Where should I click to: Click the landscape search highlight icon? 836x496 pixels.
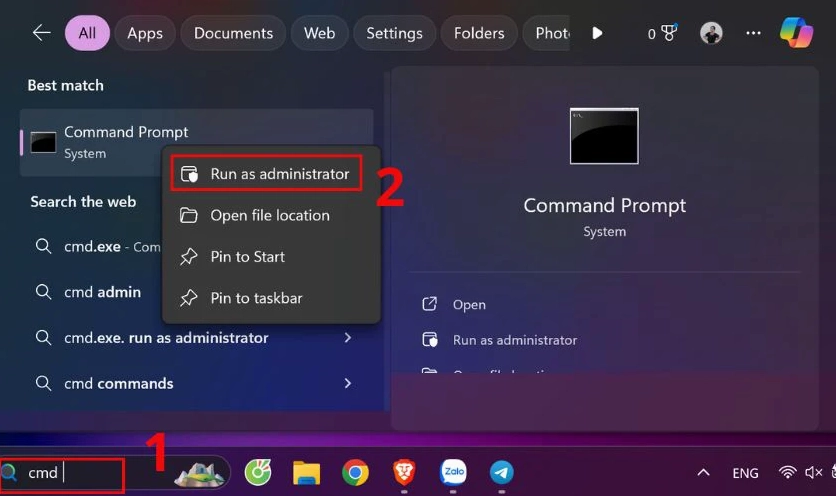[199, 474]
